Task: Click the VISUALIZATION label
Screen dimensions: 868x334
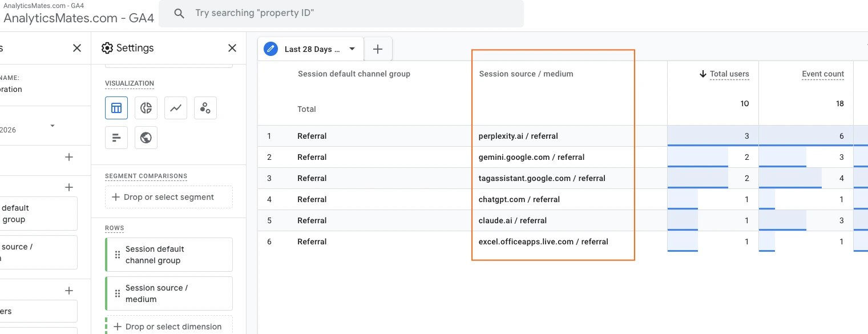Action: pyautogui.click(x=130, y=83)
